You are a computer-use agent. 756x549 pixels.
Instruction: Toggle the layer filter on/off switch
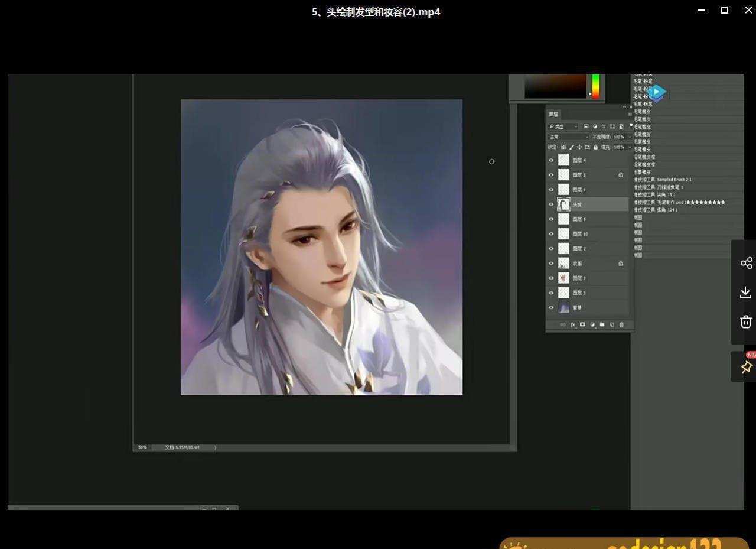[631, 125]
